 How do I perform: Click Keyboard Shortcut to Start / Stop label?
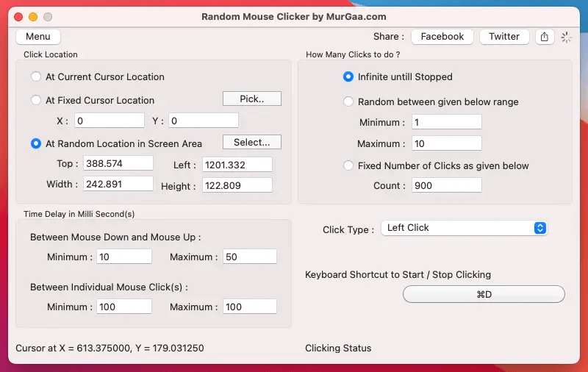(x=398, y=274)
